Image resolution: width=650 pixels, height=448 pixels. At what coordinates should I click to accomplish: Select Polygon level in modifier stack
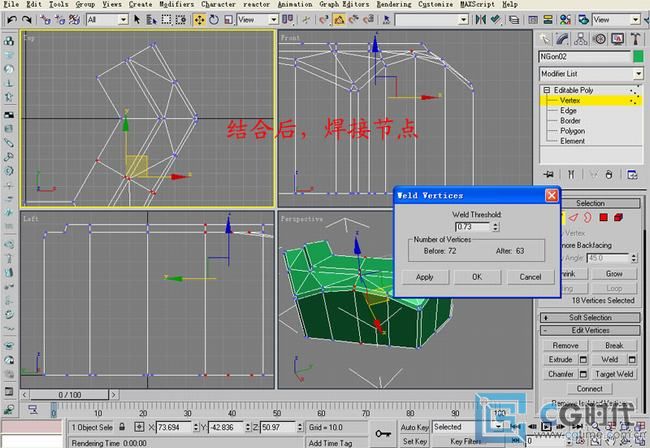click(x=572, y=131)
